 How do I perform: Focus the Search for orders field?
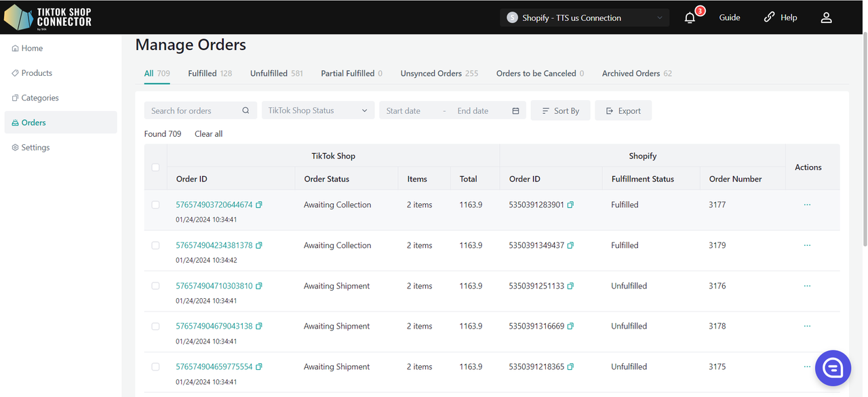(x=194, y=111)
